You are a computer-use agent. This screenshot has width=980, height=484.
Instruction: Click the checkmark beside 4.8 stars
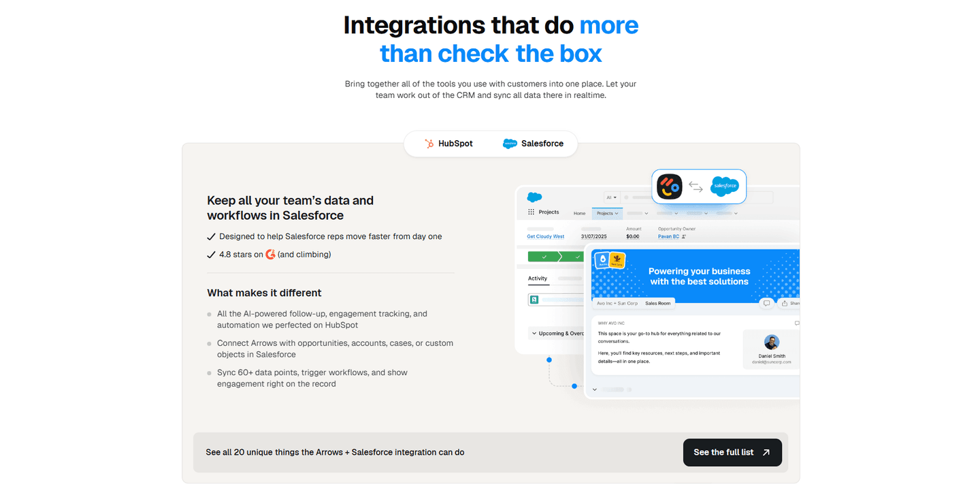[x=211, y=255]
